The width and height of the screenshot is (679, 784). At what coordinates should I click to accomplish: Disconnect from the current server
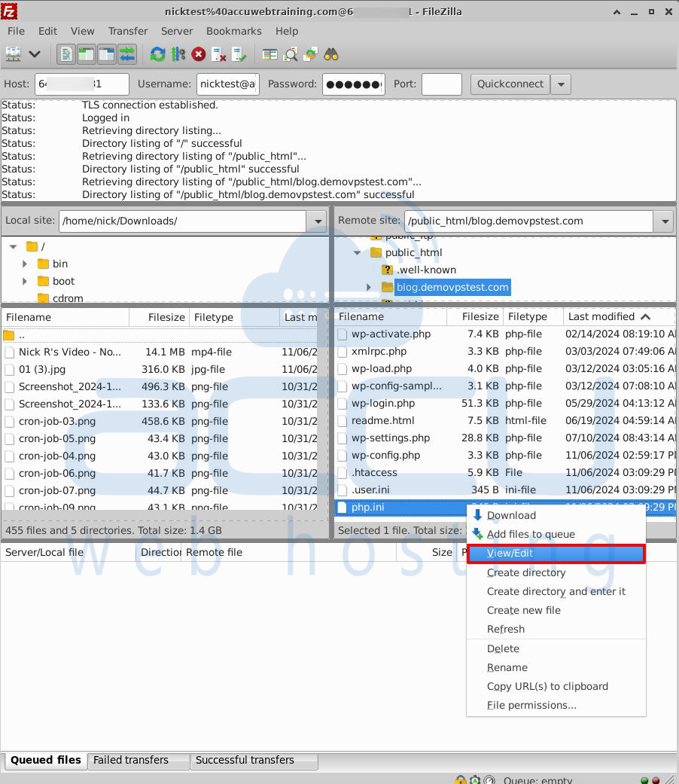pos(219,54)
